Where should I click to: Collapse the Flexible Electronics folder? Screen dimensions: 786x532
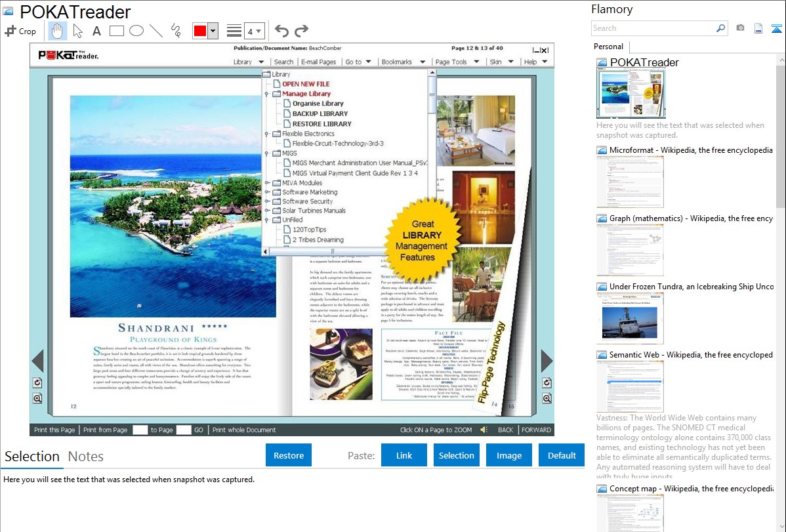click(266, 134)
